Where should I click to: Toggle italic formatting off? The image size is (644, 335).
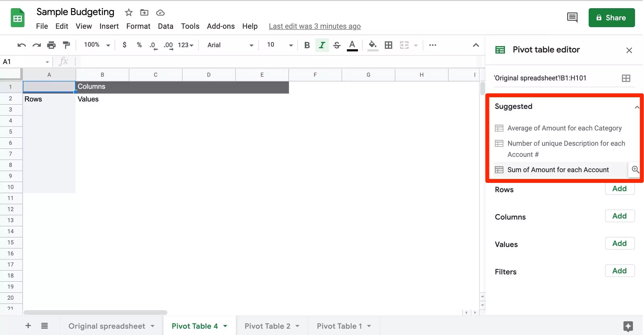[322, 45]
